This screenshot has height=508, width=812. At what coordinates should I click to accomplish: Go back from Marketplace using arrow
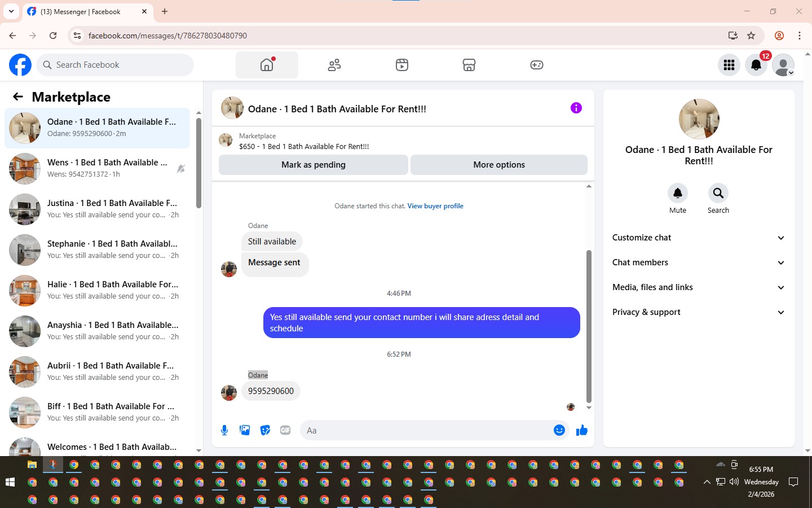(18, 97)
